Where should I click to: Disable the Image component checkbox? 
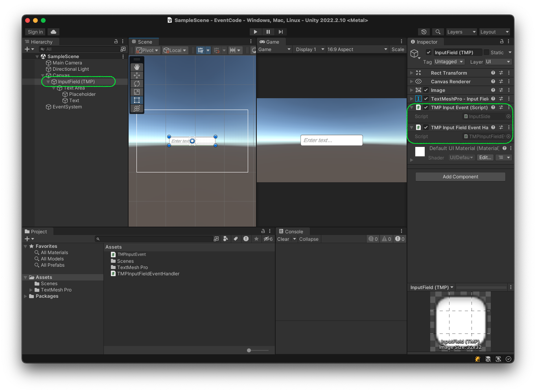tap(426, 90)
